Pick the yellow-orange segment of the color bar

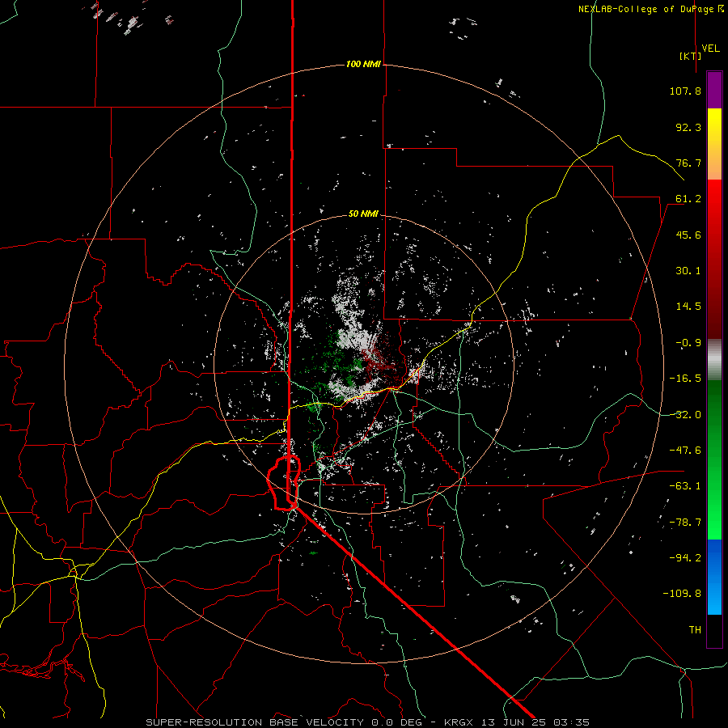pos(714,145)
